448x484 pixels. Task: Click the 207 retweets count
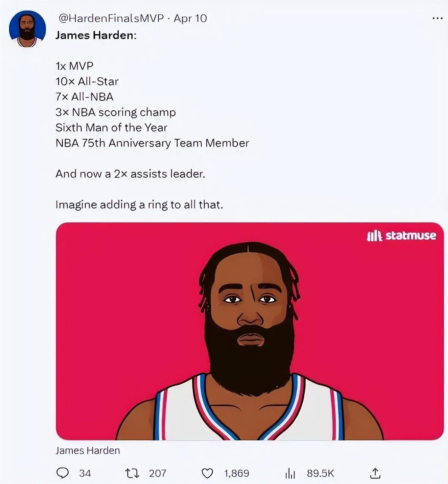158,473
